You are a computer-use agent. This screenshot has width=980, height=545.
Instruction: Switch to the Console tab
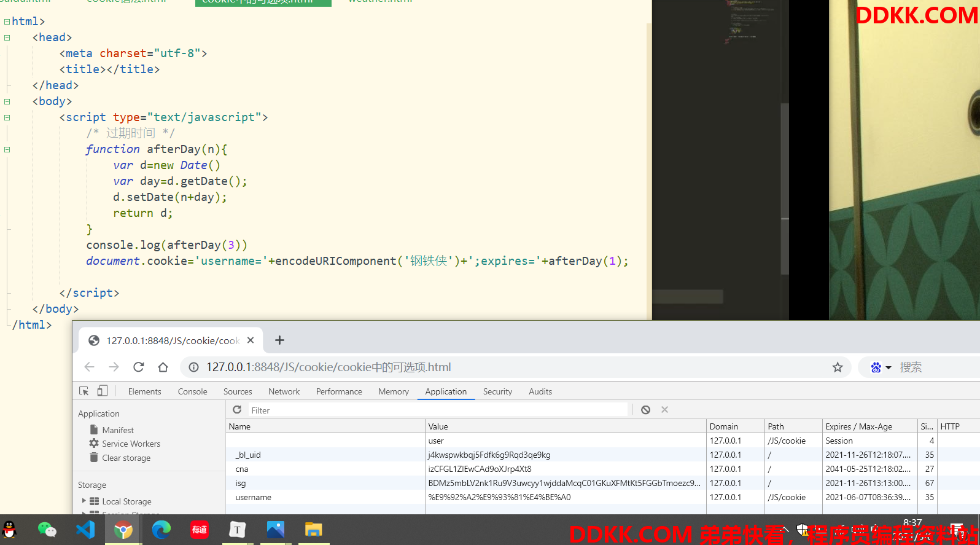coord(192,391)
